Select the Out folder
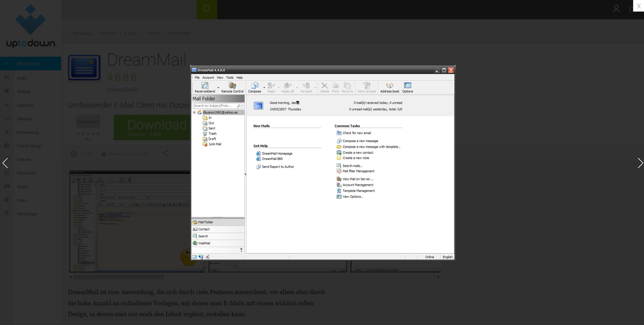This screenshot has height=325, width=644. click(x=208, y=123)
